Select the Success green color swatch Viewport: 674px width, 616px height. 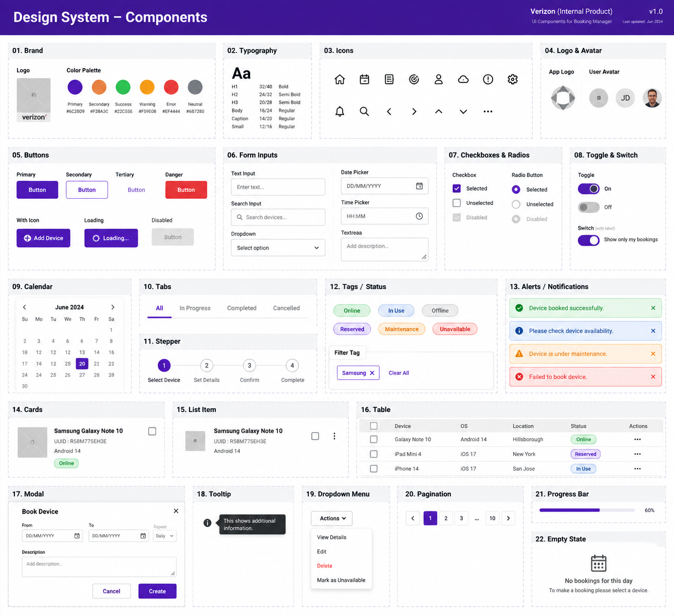(123, 87)
